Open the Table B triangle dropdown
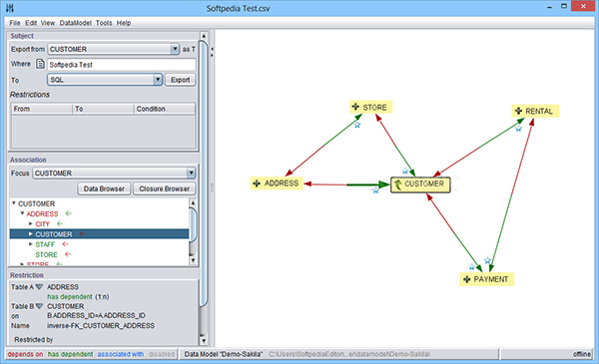 coord(39,306)
